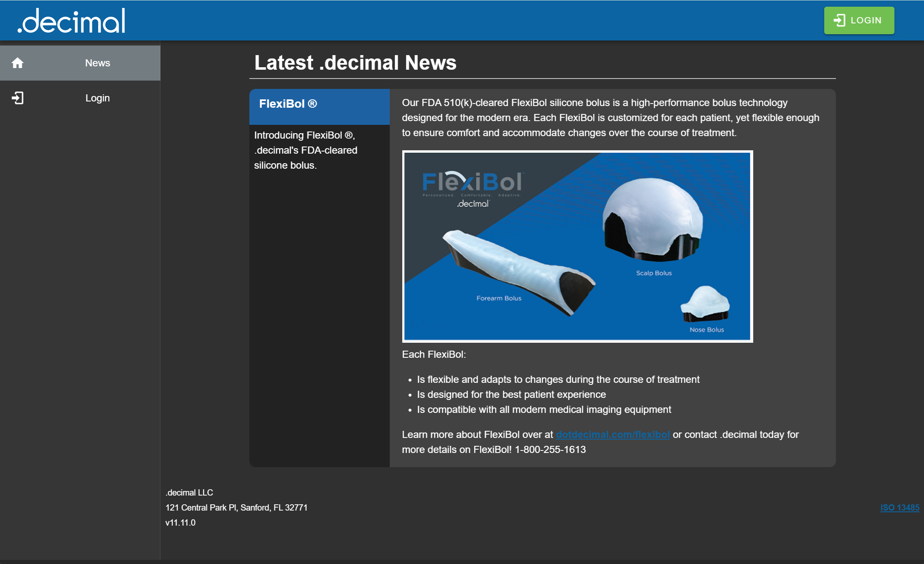
Task: Click the Nose Bolus picture
Action: click(x=705, y=303)
